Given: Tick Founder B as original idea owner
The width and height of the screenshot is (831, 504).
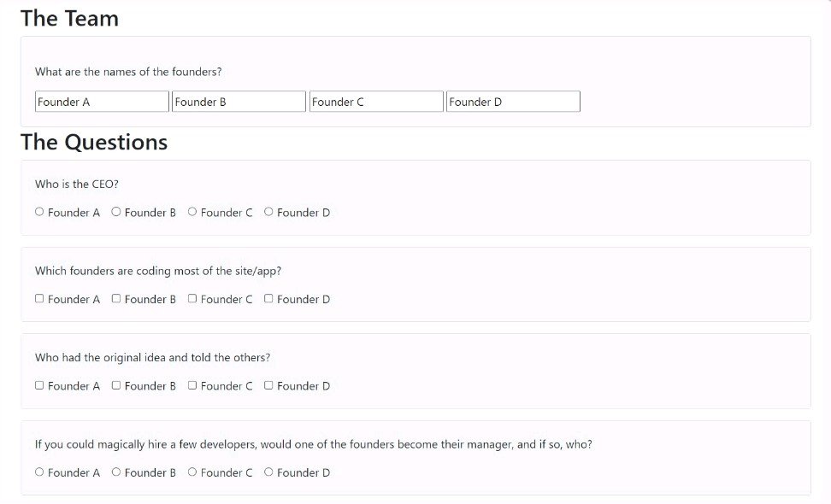Looking at the screenshot, I should [116, 385].
